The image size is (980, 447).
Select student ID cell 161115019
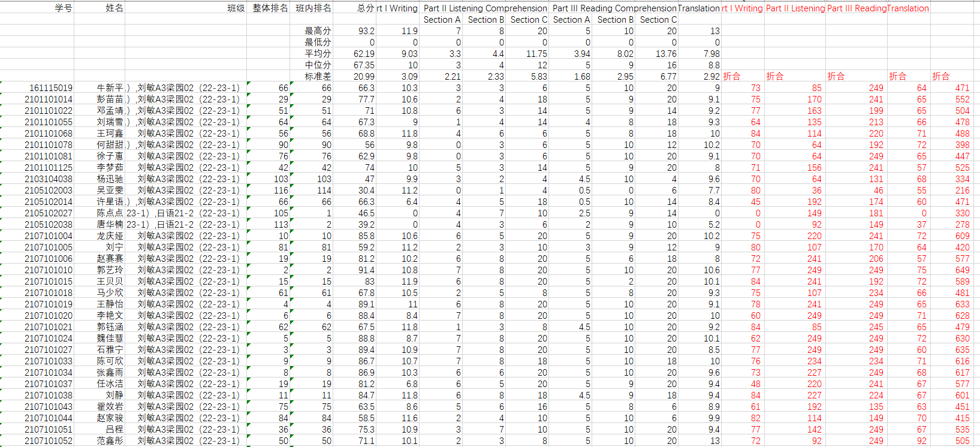51,88
